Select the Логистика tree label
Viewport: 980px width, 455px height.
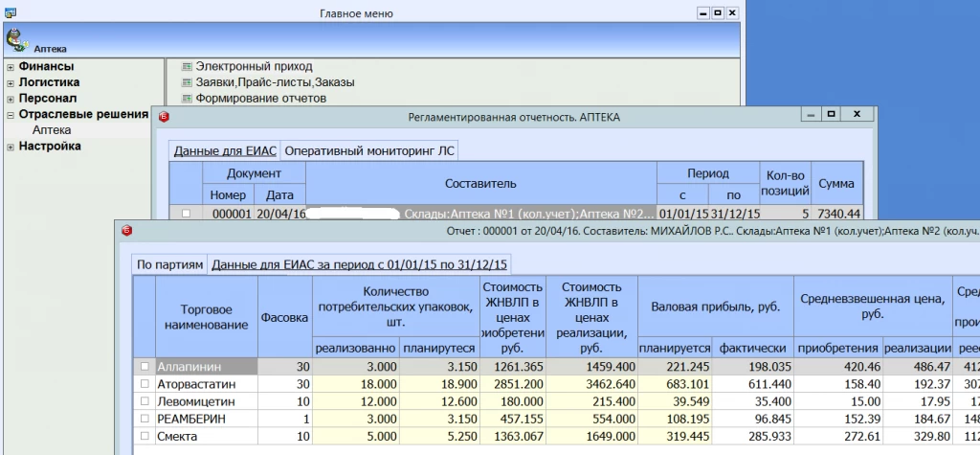(49, 82)
